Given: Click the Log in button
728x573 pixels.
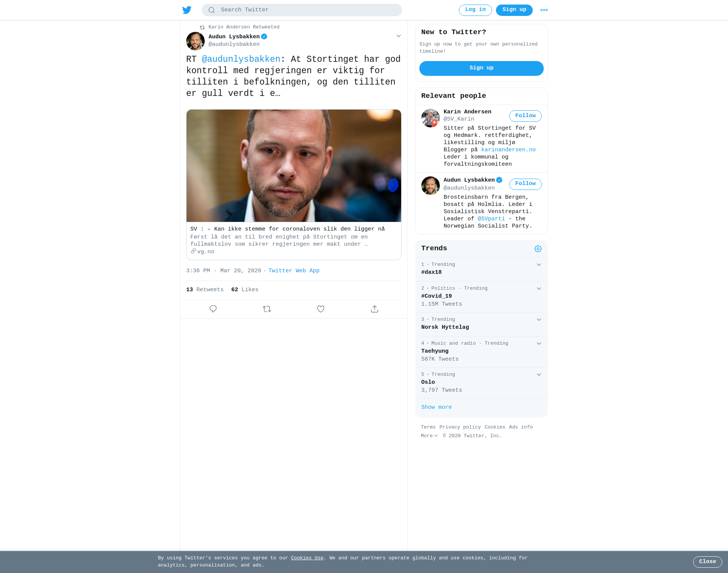Looking at the screenshot, I should tap(475, 10).
